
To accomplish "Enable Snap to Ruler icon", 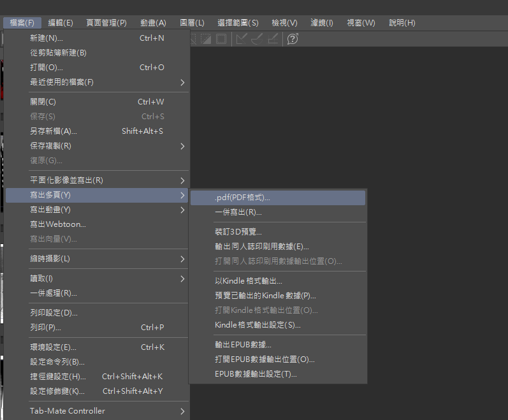I will pyautogui.click(x=242, y=39).
